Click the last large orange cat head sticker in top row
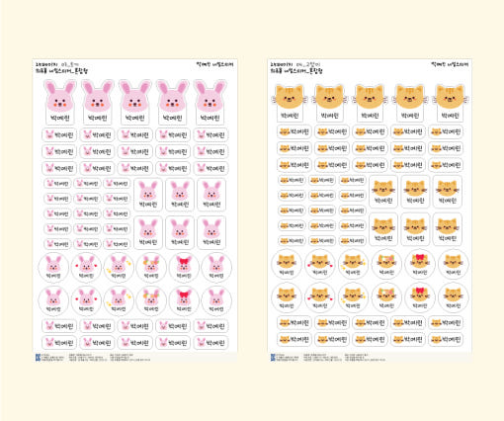 pyautogui.click(x=450, y=103)
